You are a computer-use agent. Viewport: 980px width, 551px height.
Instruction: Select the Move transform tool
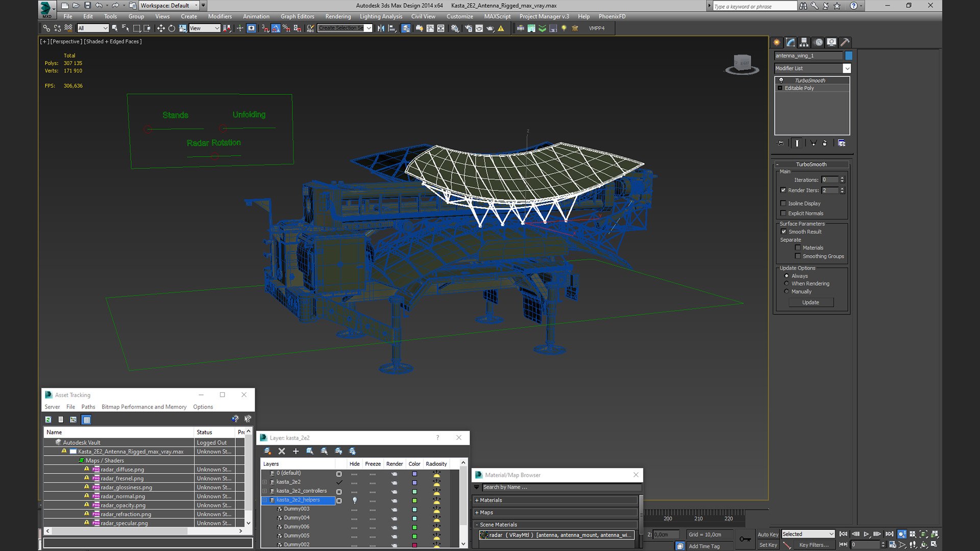click(161, 29)
